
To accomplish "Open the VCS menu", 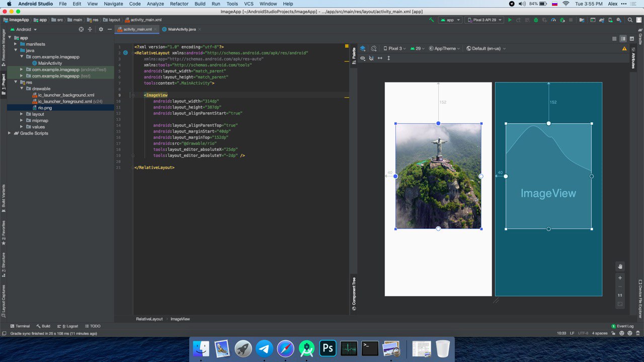I will coord(249,4).
